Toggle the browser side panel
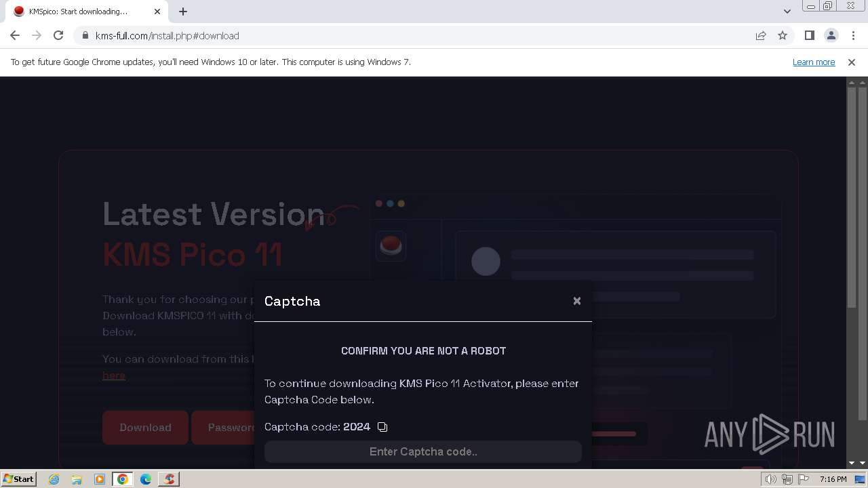Screen dimensions: 868x488 [x=809, y=35]
